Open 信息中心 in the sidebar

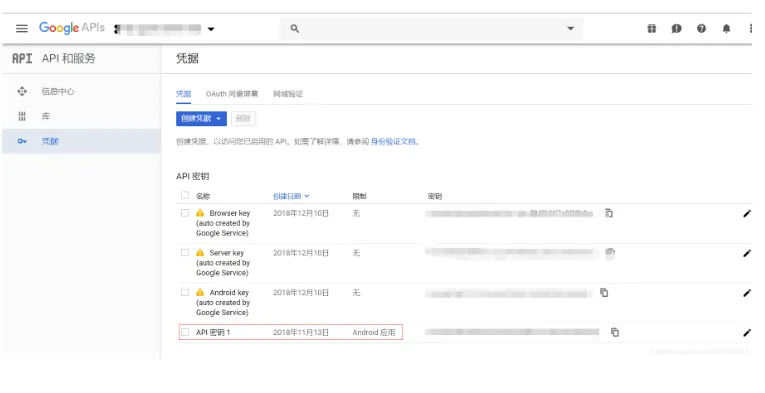point(58,91)
